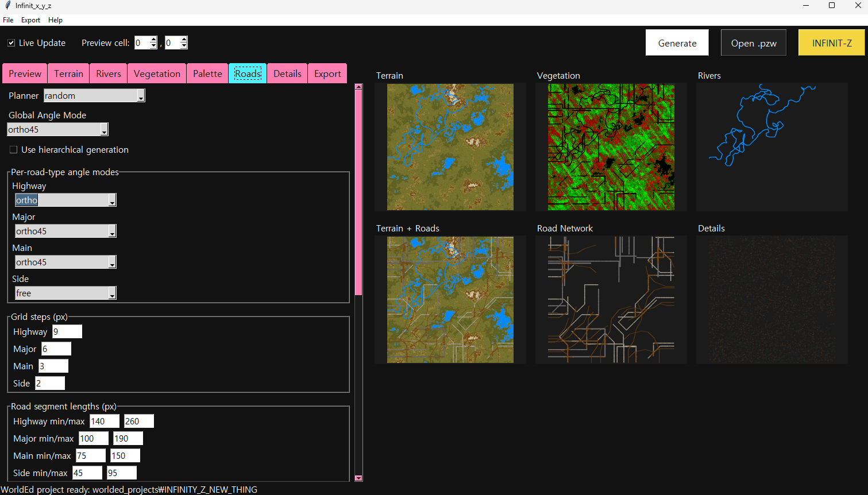Toggle the Live Update checkbox
This screenshot has height=495, width=868.
click(x=10, y=42)
